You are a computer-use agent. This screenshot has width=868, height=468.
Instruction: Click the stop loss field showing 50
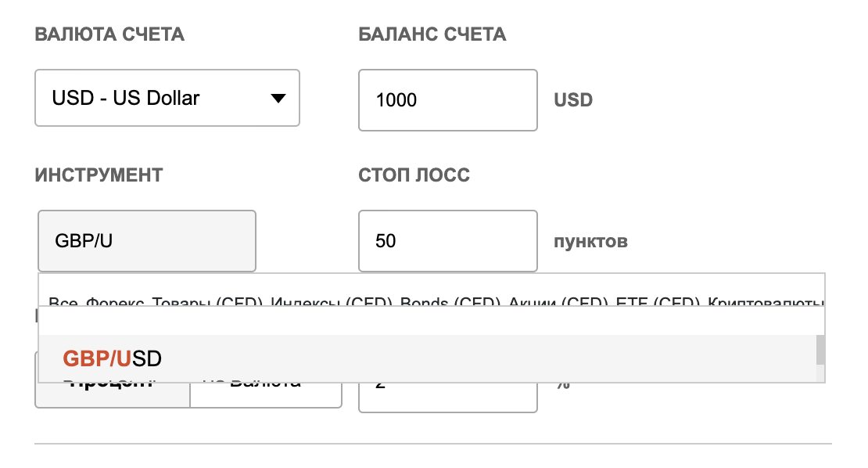(447, 240)
